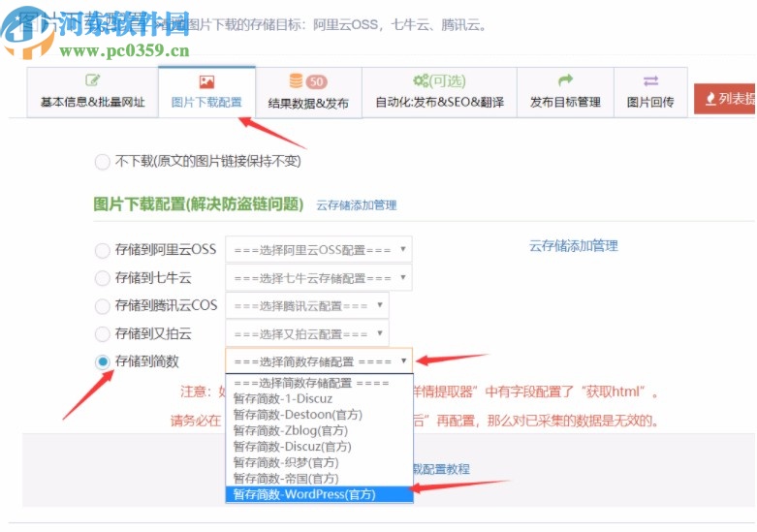Select 暂存简数-Discuz(官方) option

[319, 447]
